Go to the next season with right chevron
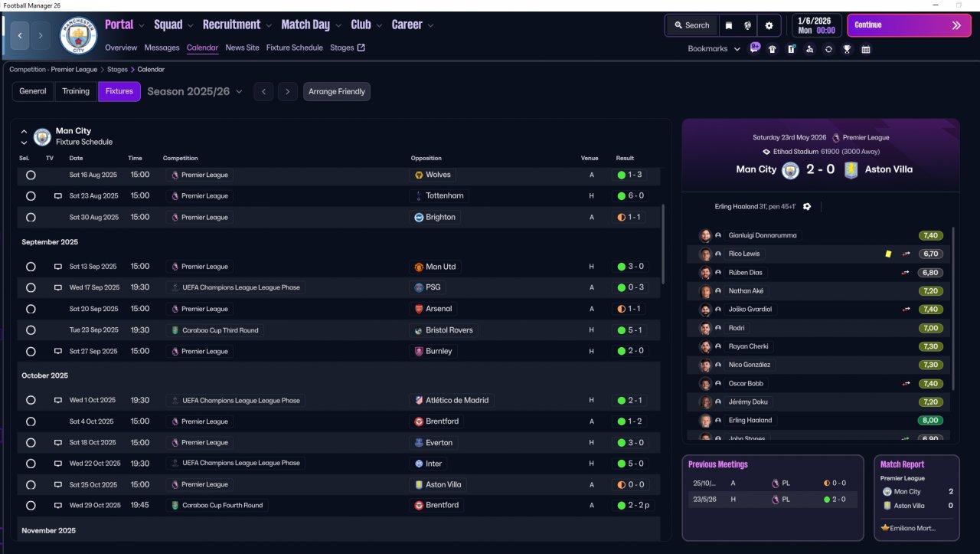The width and height of the screenshot is (980, 554). click(288, 92)
